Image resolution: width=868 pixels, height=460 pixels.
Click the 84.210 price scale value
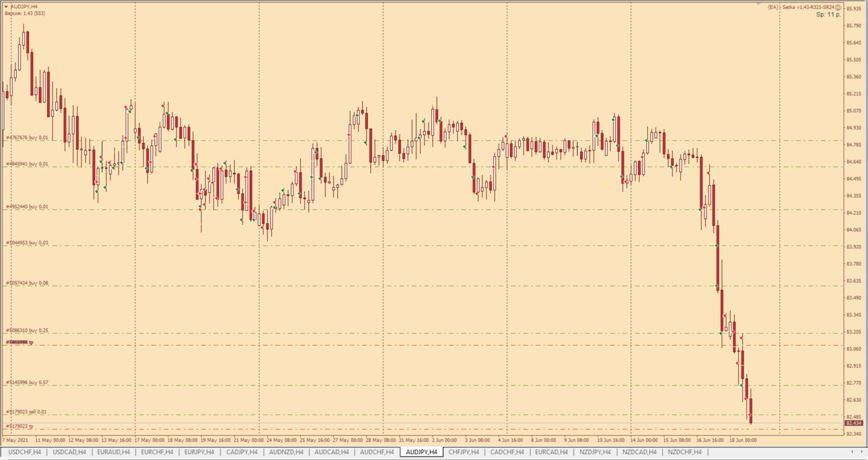click(854, 213)
